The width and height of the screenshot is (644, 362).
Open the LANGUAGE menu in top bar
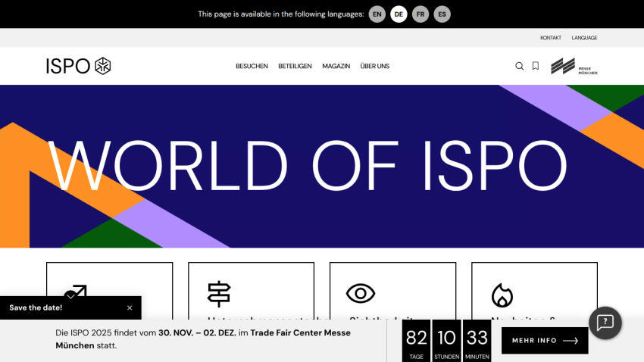click(x=584, y=38)
